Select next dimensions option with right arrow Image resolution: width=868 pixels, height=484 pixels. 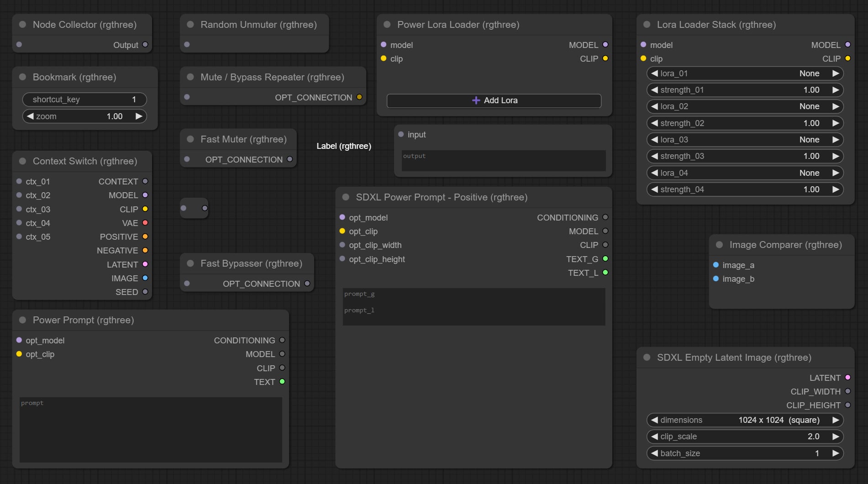tap(836, 420)
